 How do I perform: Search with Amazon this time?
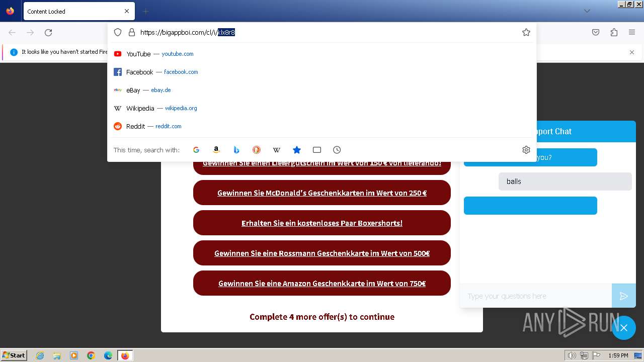216,150
